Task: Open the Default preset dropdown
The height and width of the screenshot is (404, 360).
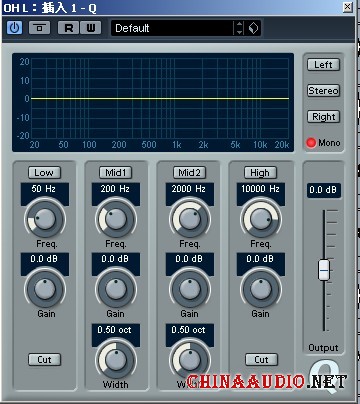Action: 172,28
